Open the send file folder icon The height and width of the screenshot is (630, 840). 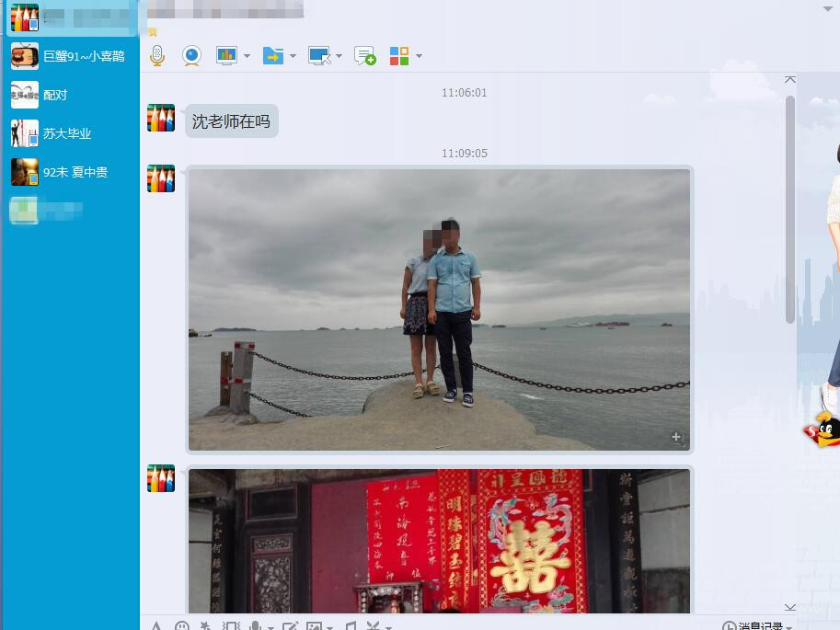tap(273, 56)
